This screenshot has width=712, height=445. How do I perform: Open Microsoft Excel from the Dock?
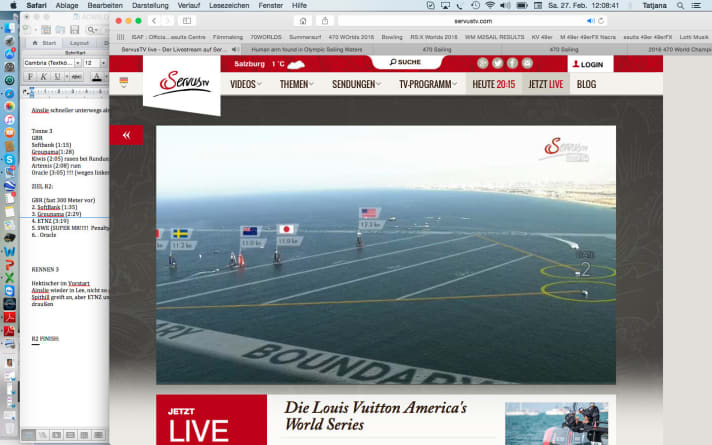pyautogui.click(x=10, y=277)
